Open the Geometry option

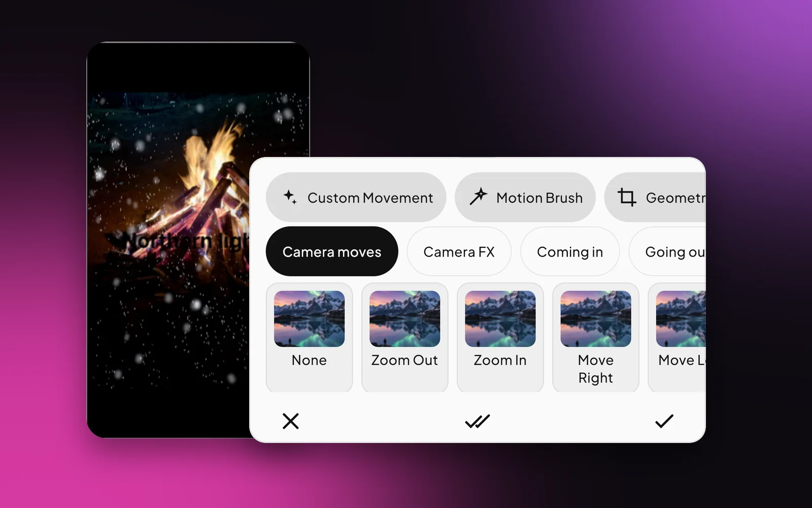coord(655,197)
